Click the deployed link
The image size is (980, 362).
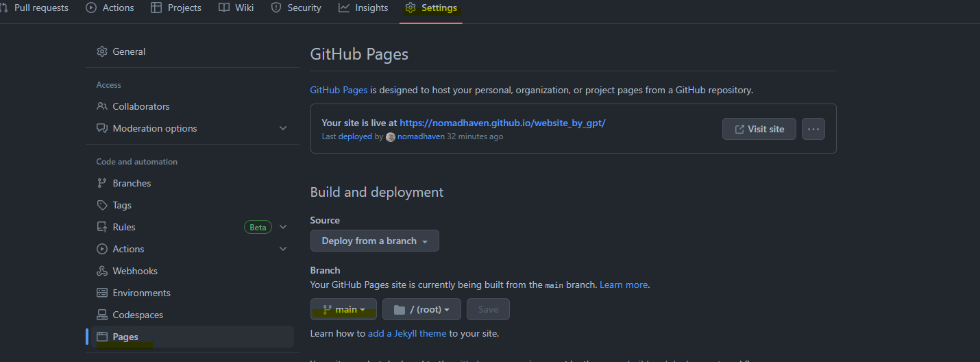click(355, 137)
